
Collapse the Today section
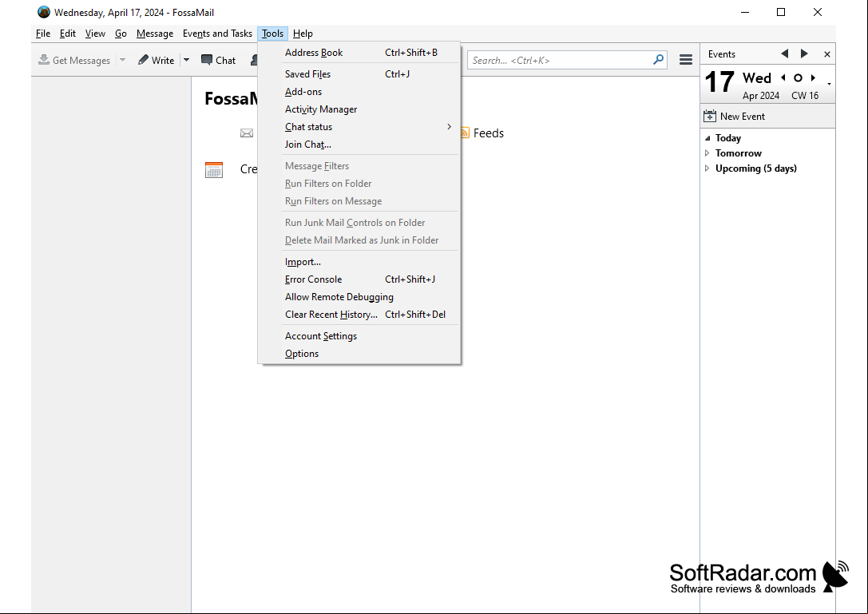coord(707,138)
